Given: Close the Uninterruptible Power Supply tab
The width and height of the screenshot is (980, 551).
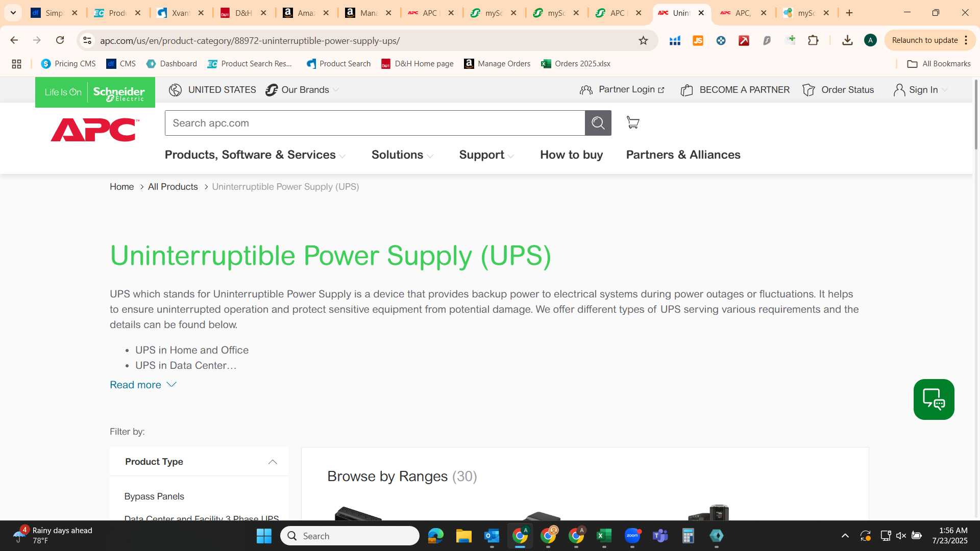Looking at the screenshot, I should 701,13.
